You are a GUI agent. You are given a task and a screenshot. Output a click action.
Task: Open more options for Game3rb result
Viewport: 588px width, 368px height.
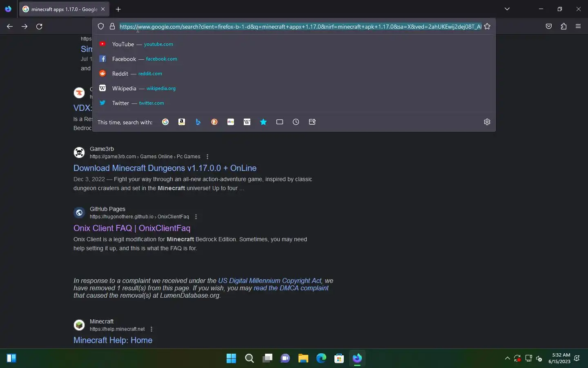pyautogui.click(x=207, y=157)
